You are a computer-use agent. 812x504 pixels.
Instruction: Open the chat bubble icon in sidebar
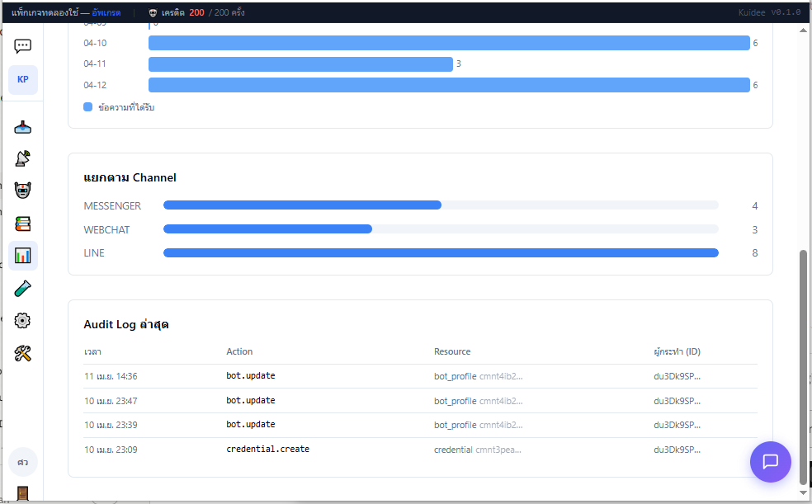point(23,46)
